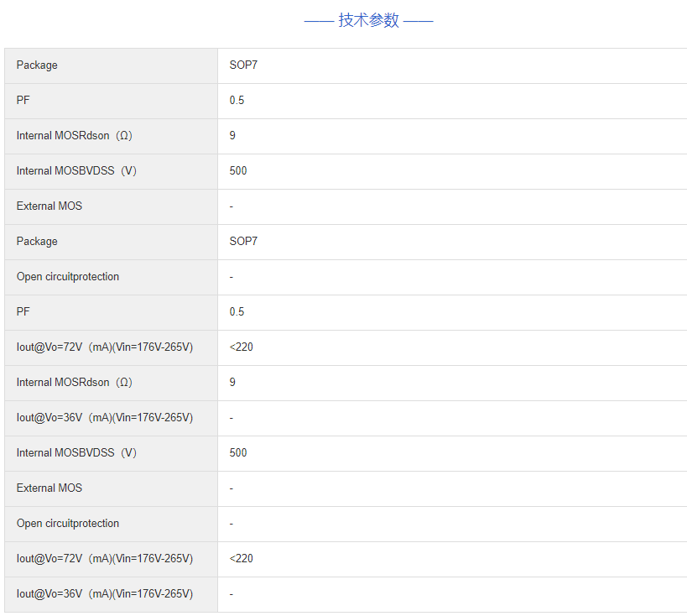The image size is (687, 616).
Task: Click the External MOS label below the second Internal MOSBVDSS
Action: (49, 488)
